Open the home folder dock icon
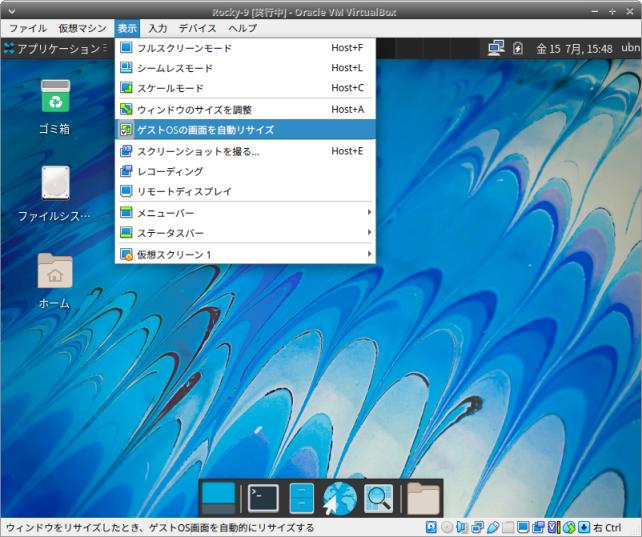Screen dimensions: 642x537 point(423,498)
